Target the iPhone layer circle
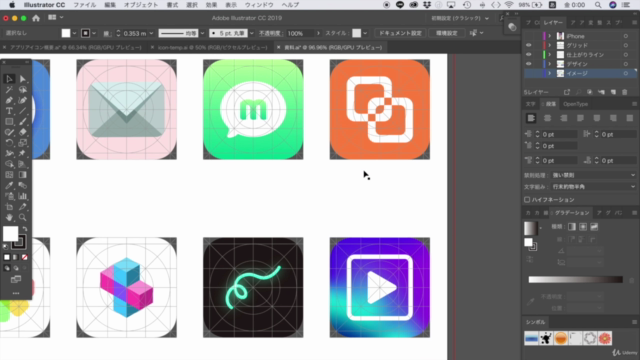This screenshot has height=360, width=640. [626, 36]
